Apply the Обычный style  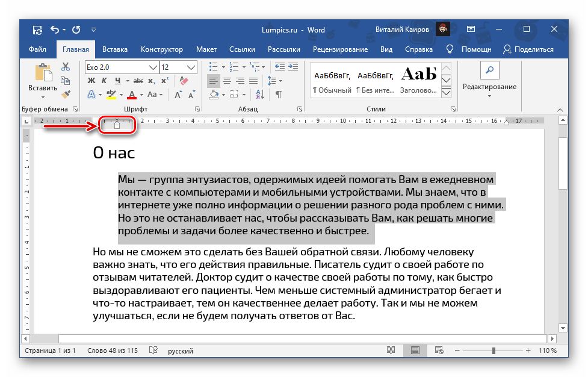(x=332, y=81)
